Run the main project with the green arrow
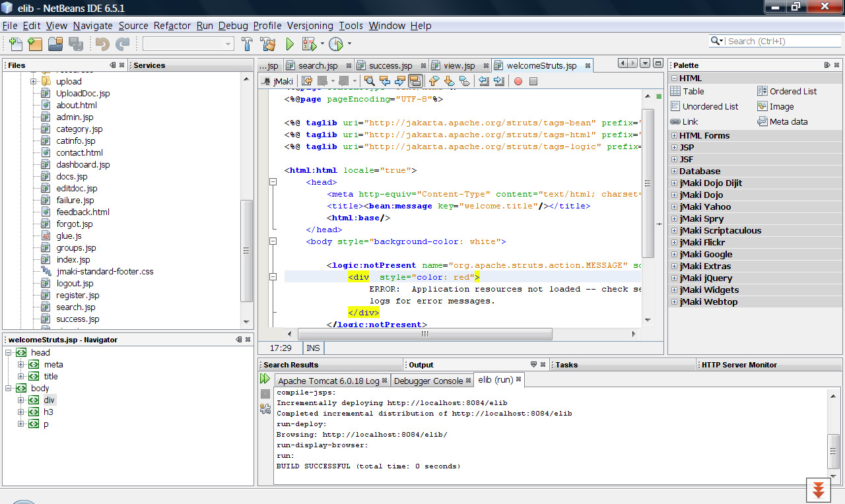 289,44
